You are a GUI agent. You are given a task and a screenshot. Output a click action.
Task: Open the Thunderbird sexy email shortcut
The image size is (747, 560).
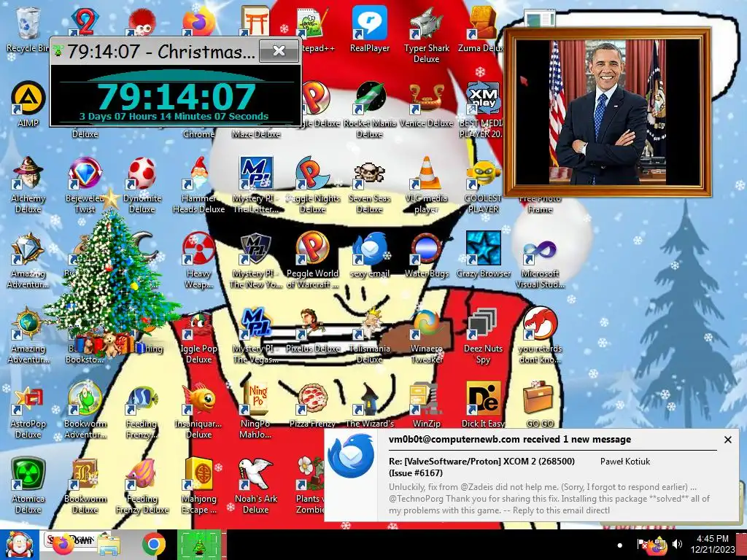point(370,256)
